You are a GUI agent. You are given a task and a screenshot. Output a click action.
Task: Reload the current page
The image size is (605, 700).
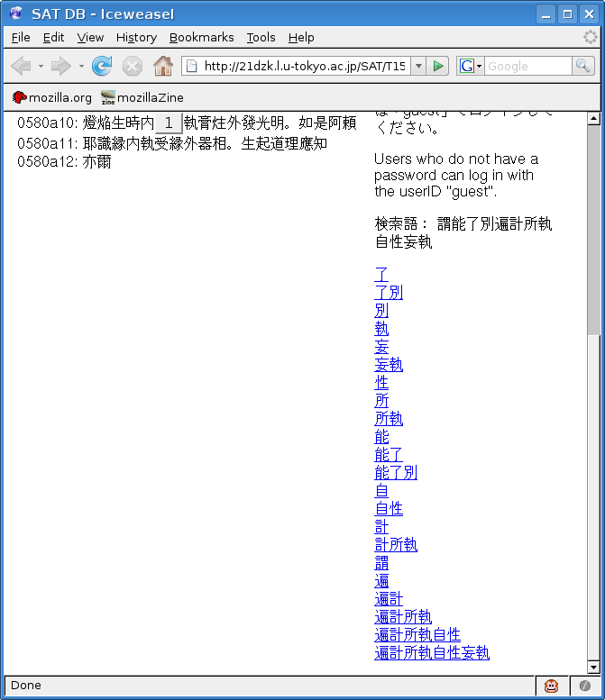tap(102, 66)
